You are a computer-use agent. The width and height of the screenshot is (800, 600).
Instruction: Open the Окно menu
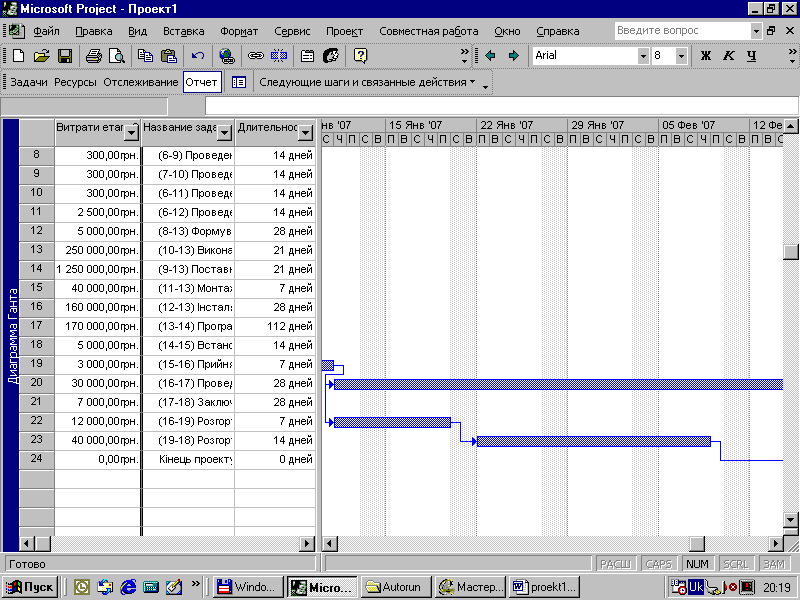pyautogui.click(x=507, y=31)
